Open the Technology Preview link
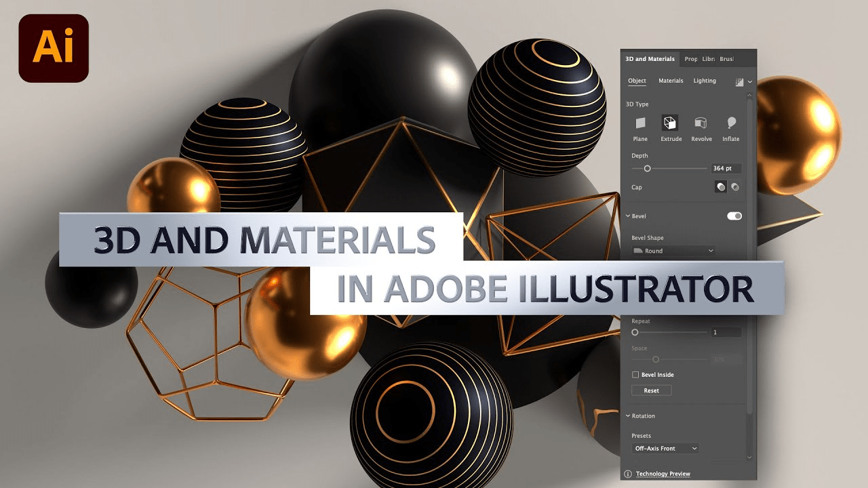 [x=663, y=474]
